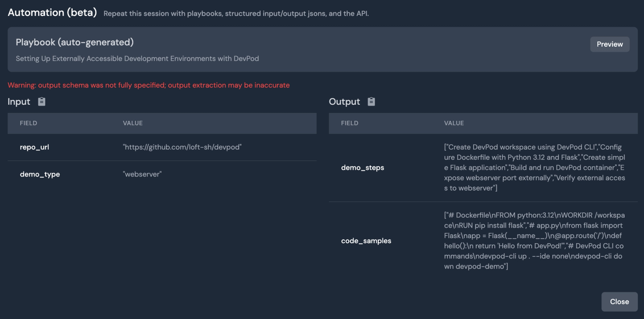
Task: Click the Output table VALUE header
Action: pos(454,123)
